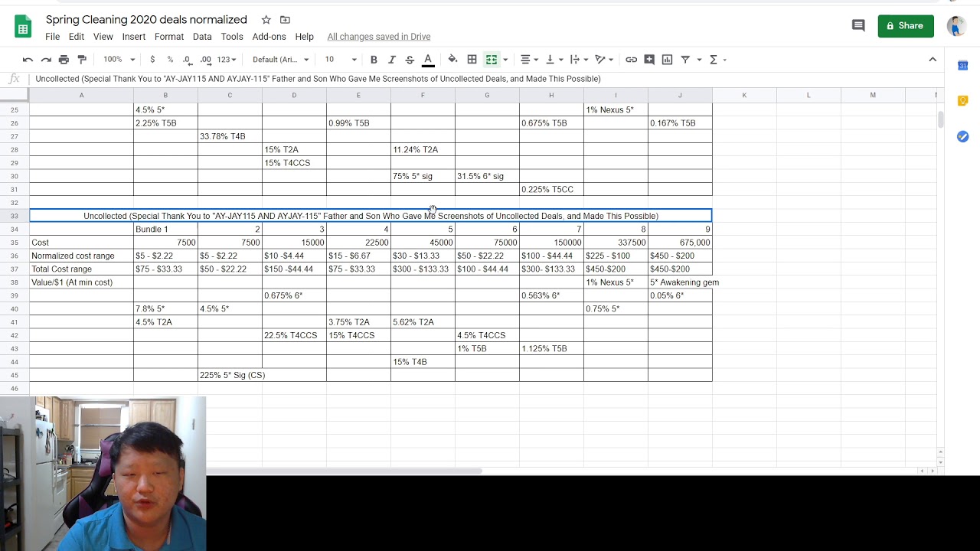Format as percent
The image size is (980, 551).
click(170, 60)
